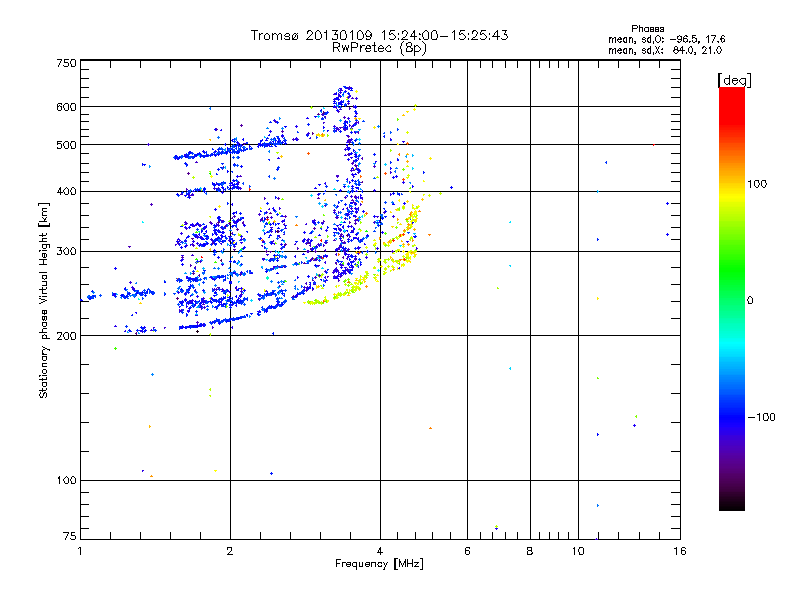
Task: Click the x-axis tick label '6'
Action: [467, 551]
